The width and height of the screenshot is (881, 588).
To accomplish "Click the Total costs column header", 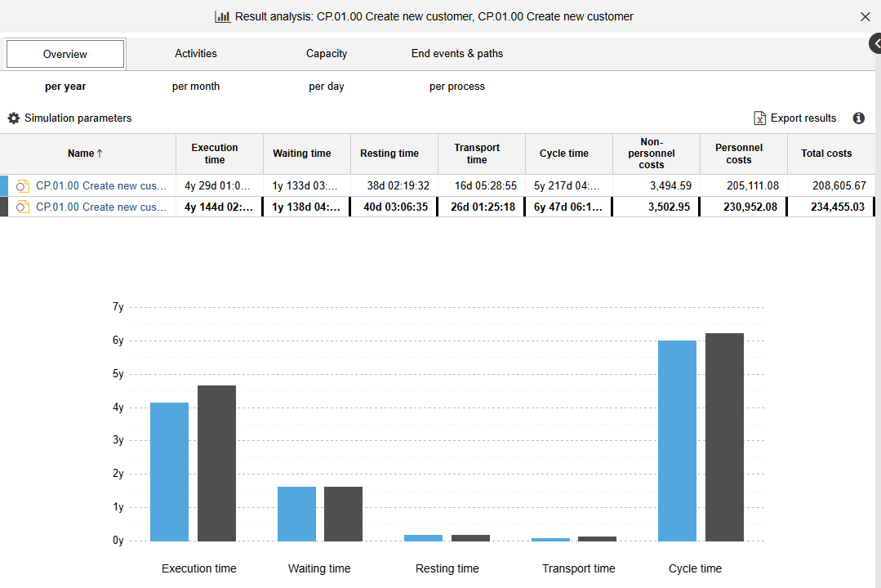I will 826,154.
